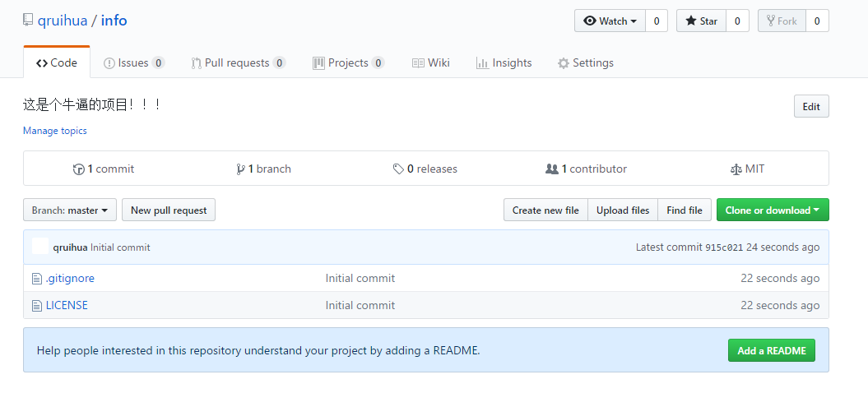Open the Watch dropdown

(610, 21)
